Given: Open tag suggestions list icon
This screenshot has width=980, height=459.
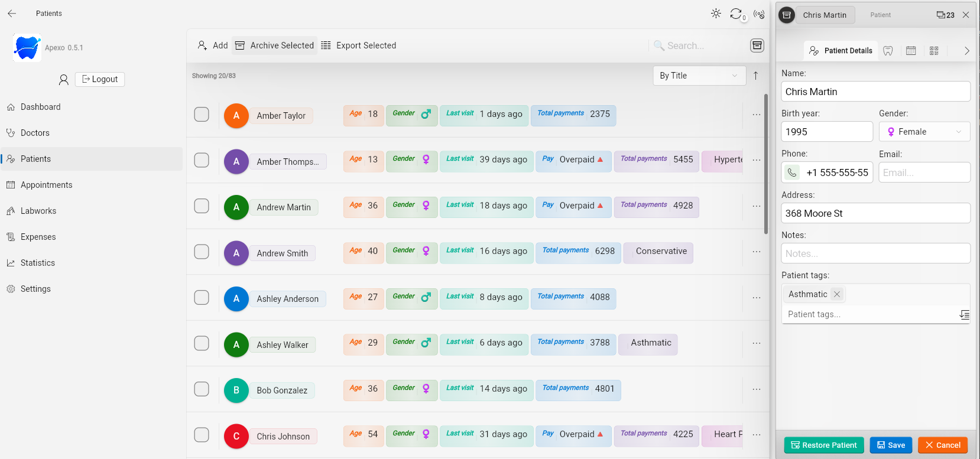Looking at the screenshot, I should (x=964, y=315).
